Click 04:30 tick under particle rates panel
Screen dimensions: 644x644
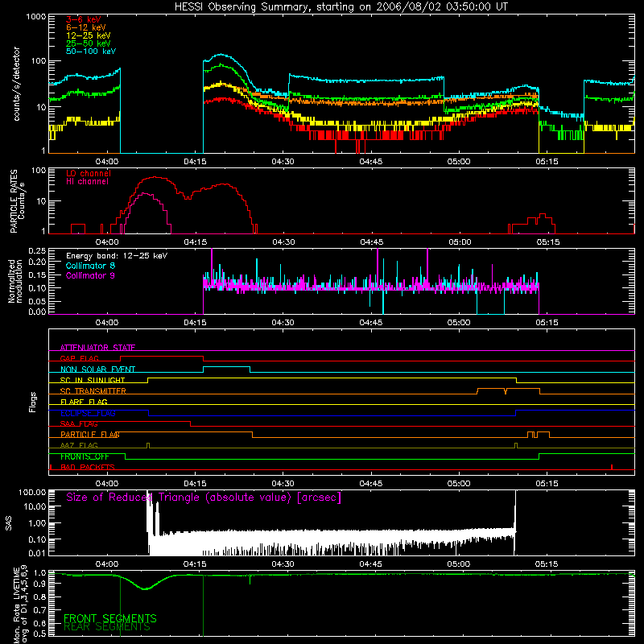[283, 242]
